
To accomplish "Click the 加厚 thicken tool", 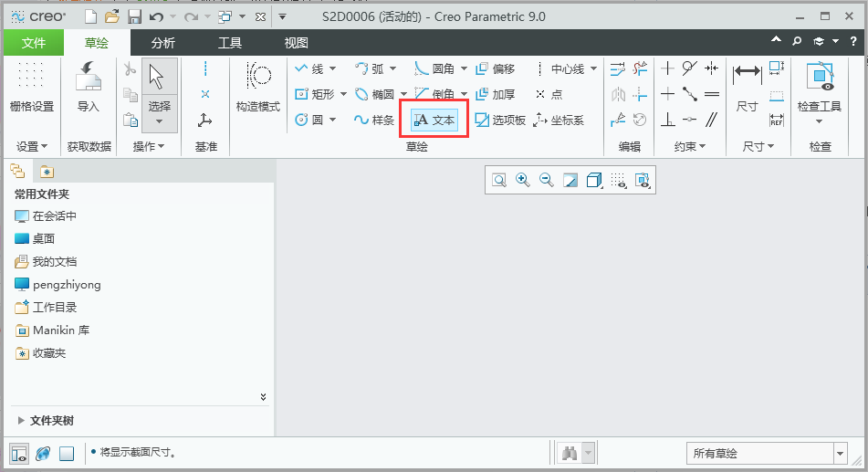I will (x=495, y=94).
